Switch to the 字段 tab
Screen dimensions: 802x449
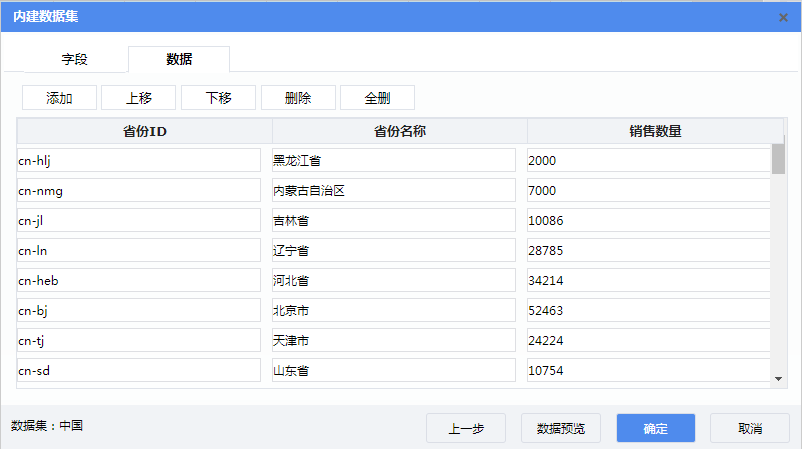(x=75, y=59)
